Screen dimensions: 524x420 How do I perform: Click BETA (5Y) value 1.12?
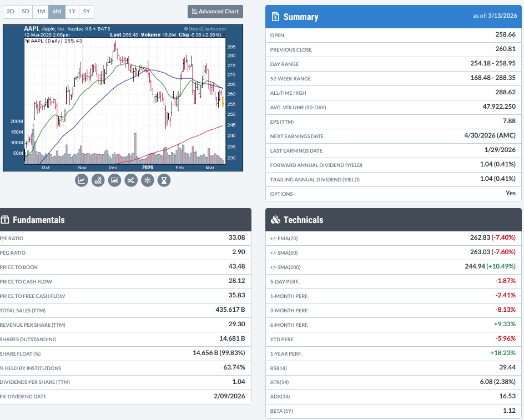[x=510, y=411]
